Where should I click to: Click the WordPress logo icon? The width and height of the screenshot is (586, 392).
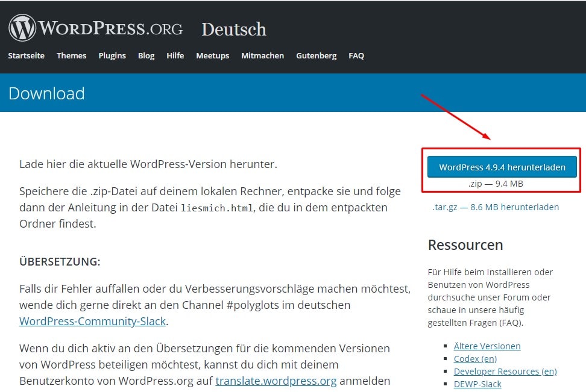22,28
